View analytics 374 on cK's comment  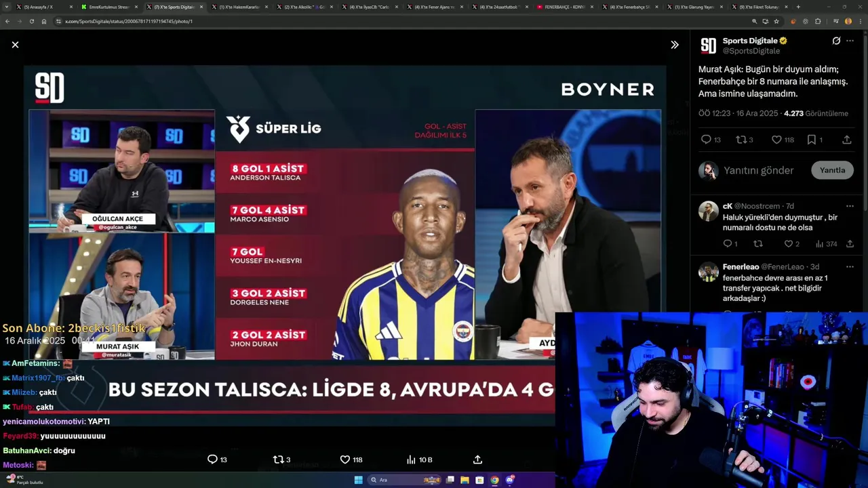pyautogui.click(x=826, y=244)
